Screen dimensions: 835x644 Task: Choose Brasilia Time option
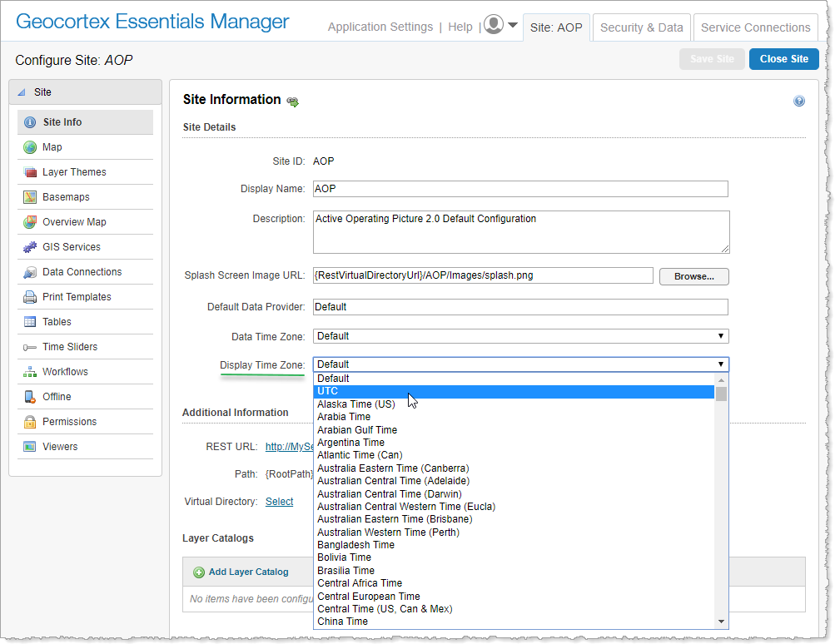(x=514, y=571)
